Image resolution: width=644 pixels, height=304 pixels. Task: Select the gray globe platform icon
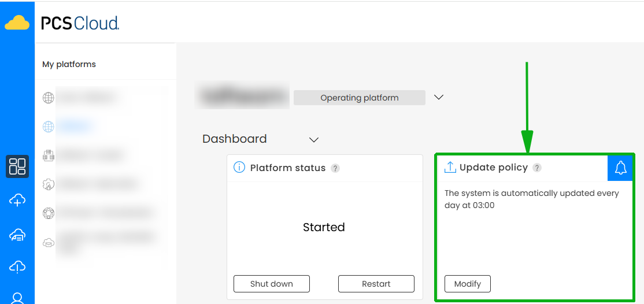pos(49,98)
